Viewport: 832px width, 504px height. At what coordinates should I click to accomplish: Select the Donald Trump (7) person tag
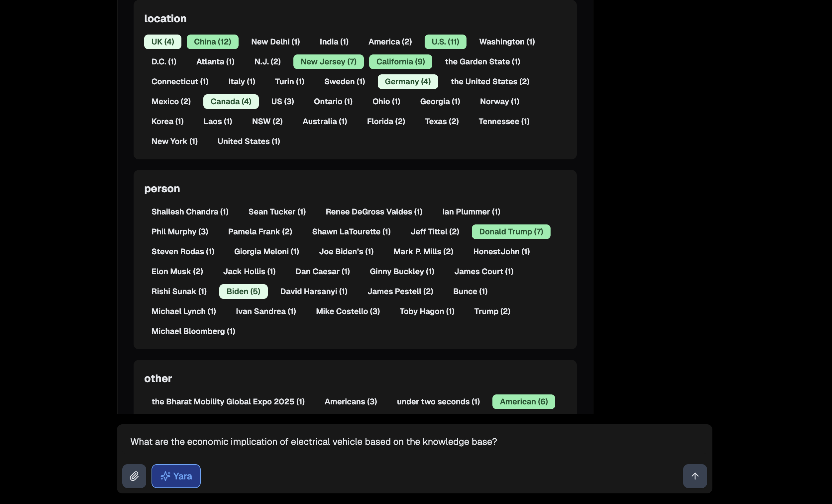click(x=511, y=232)
